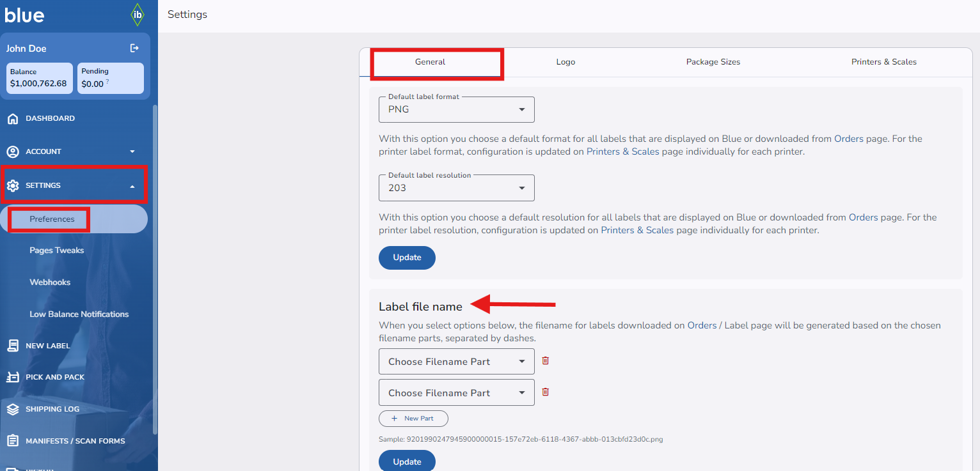Click the New Part button
980x471 pixels.
coord(413,419)
